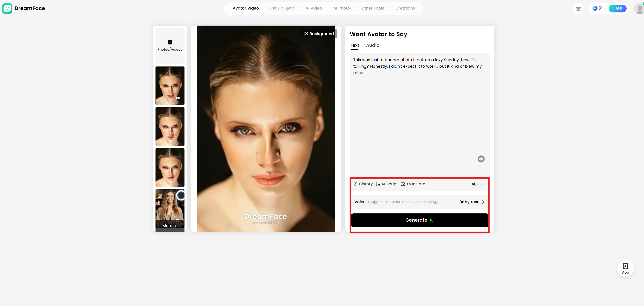
Task: Open the Photos/Videos upload panel
Action: tap(170, 45)
